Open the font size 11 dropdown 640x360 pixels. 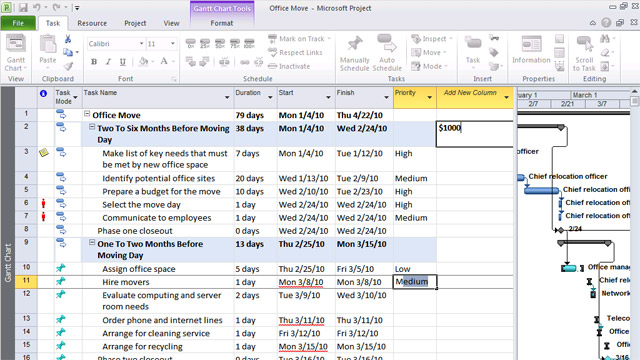173,44
